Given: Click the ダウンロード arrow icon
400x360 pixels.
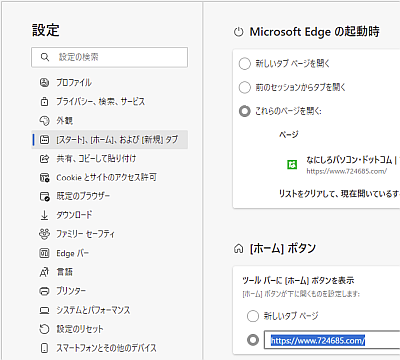Looking at the screenshot, I should click(44, 215).
